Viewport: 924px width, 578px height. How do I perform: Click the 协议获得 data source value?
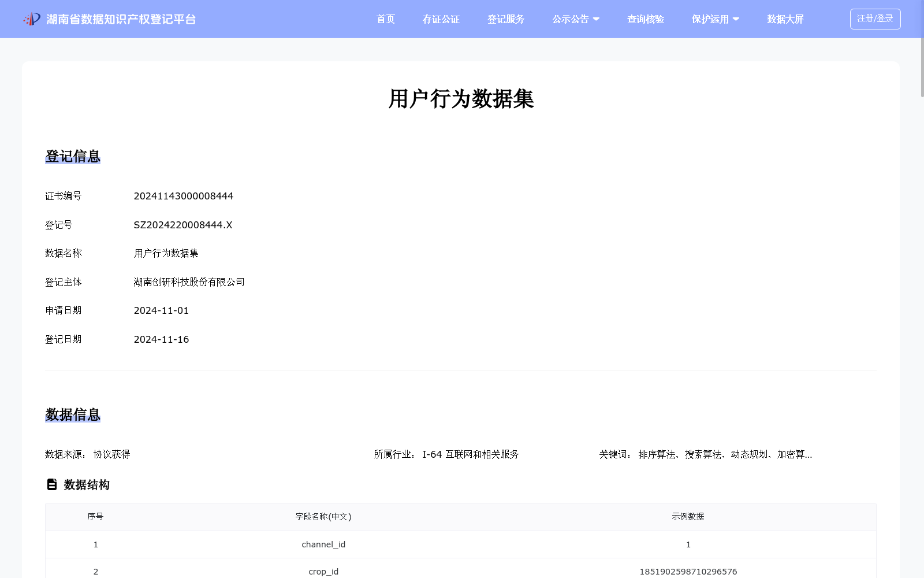point(111,454)
